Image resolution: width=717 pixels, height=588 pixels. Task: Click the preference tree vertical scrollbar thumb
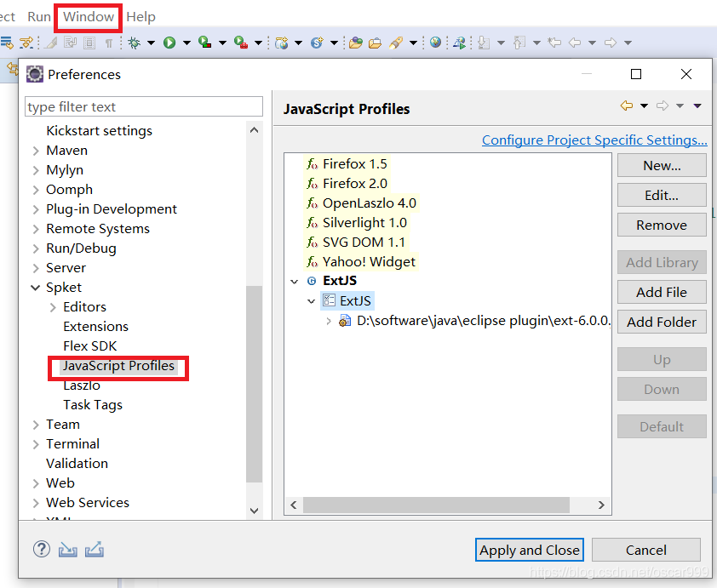click(254, 384)
